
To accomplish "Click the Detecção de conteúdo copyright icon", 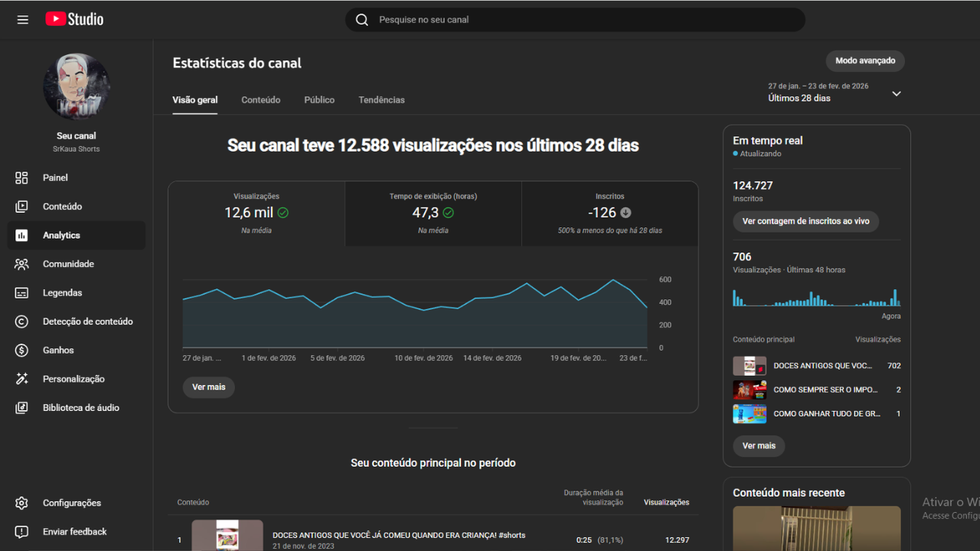I will (x=21, y=321).
